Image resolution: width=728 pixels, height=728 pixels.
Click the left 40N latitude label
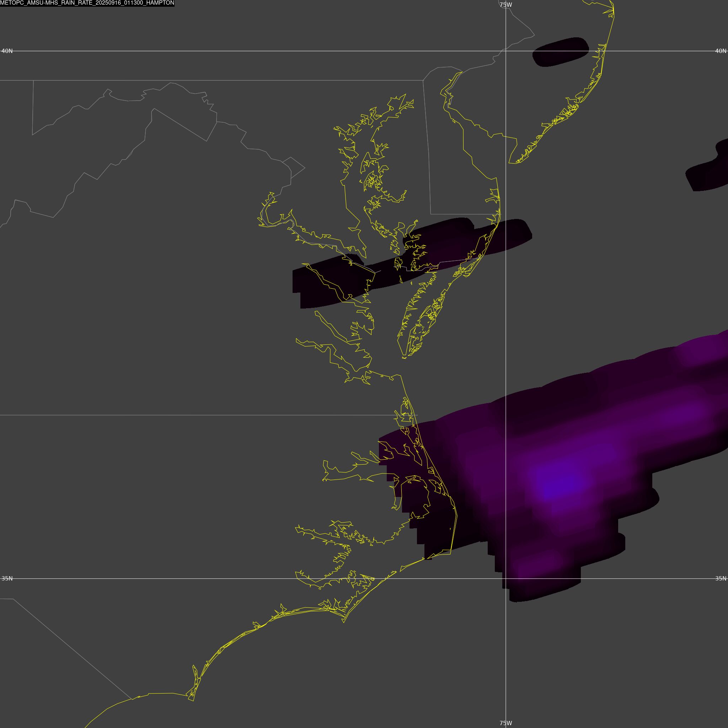[7, 51]
